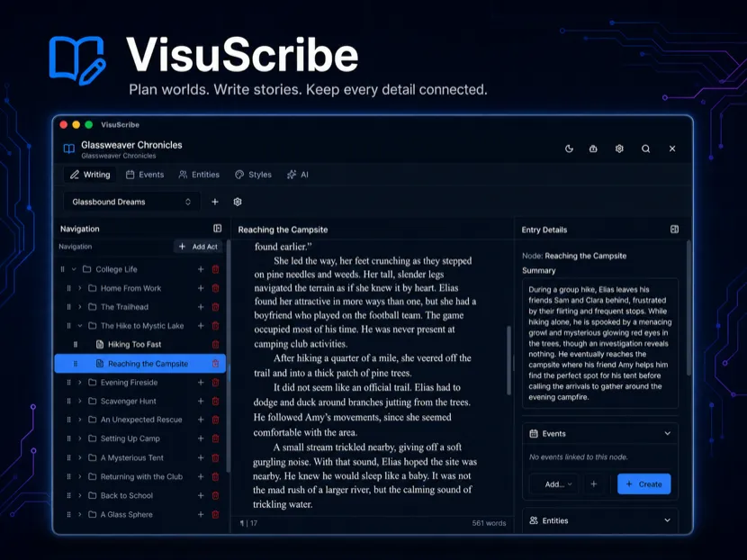The width and height of the screenshot is (747, 560).
Task: Open search magnifier icon
Action: click(645, 149)
